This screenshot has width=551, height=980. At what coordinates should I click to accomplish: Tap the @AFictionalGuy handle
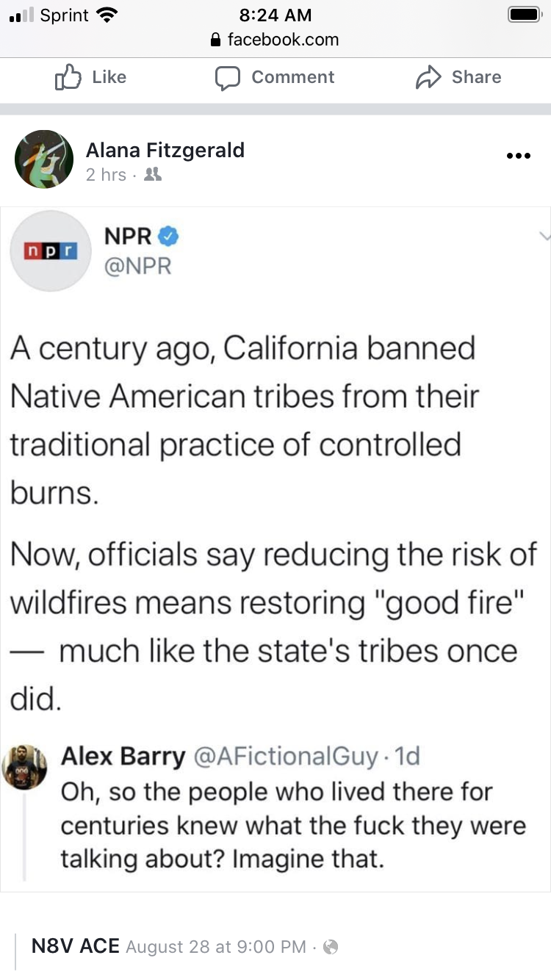287,756
